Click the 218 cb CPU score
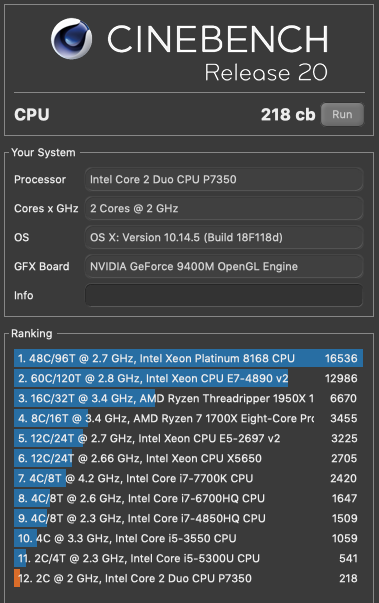Image resolution: width=379 pixels, height=603 pixels. click(x=288, y=115)
